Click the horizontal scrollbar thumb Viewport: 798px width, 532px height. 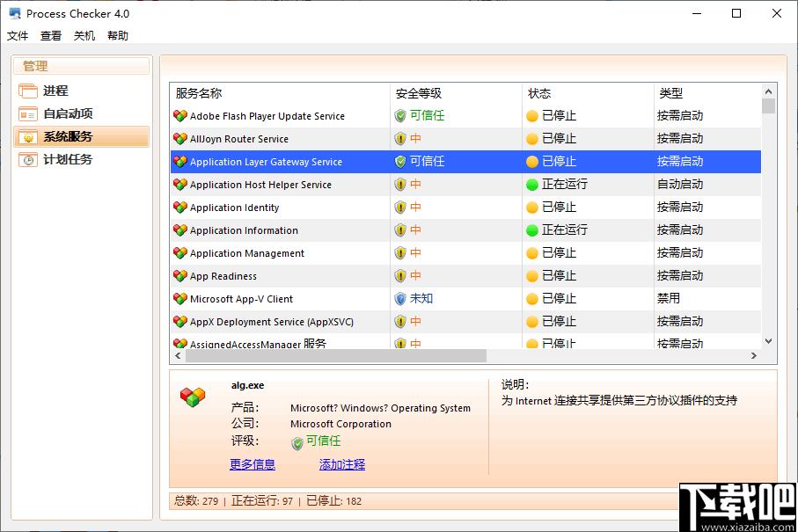tap(336, 356)
